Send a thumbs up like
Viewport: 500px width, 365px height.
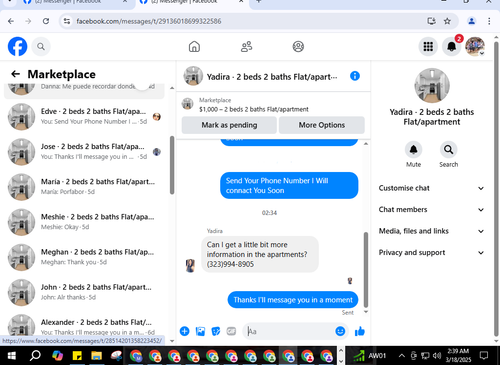[360, 331]
